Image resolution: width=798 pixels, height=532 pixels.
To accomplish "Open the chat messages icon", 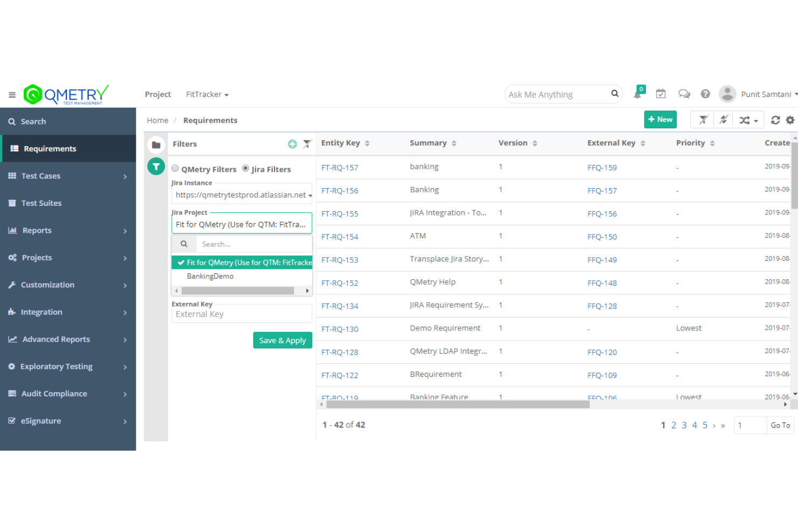I will click(x=684, y=93).
